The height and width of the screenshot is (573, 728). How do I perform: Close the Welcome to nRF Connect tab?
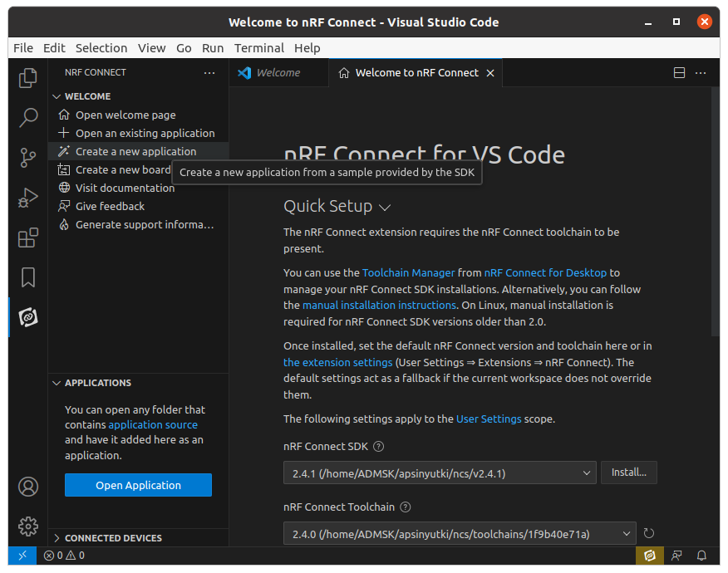click(490, 73)
